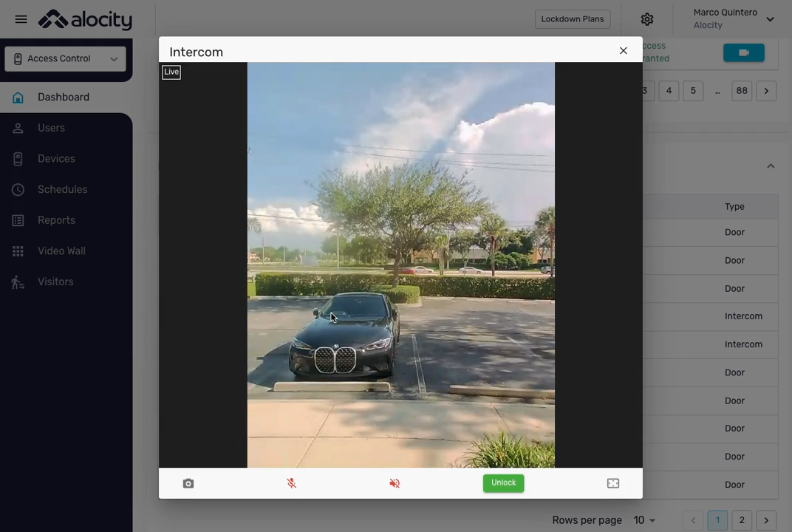792x532 pixels.
Task: Toggle the muted microphone icon
Action: [292, 483]
